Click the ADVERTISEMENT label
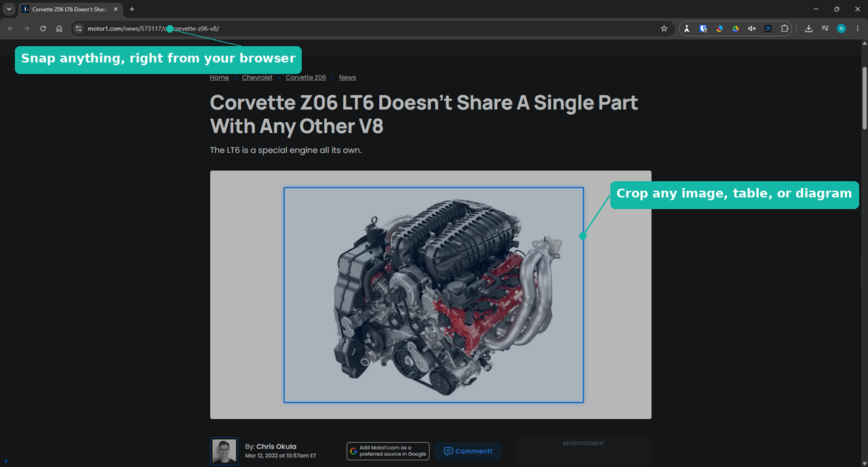The image size is (868, 467). [583, 444]
